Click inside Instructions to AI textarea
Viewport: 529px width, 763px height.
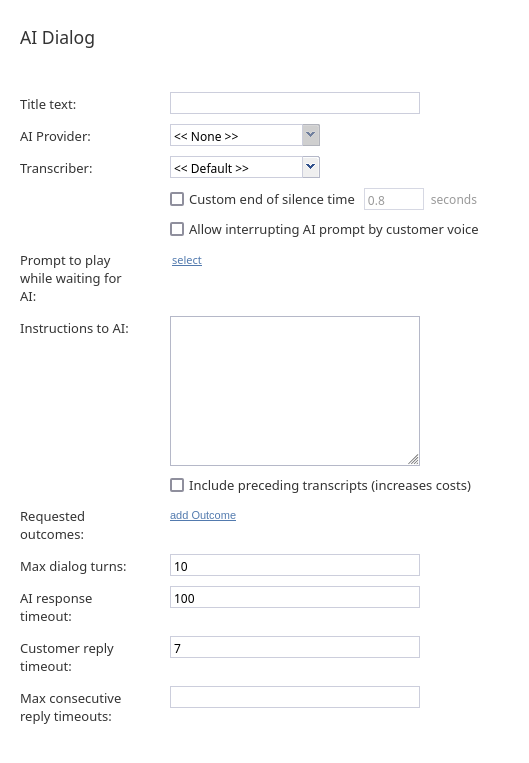(x=295, y=391)
